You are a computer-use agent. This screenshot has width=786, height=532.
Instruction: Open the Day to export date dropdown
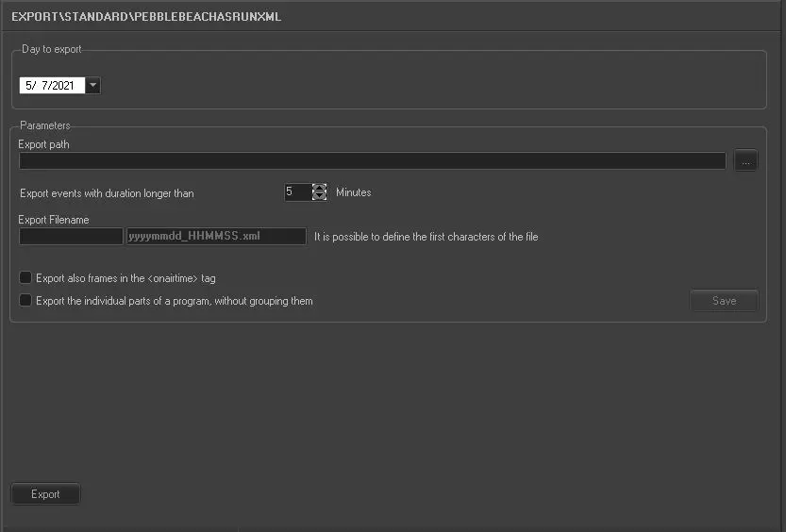click(x=92, y=86)
